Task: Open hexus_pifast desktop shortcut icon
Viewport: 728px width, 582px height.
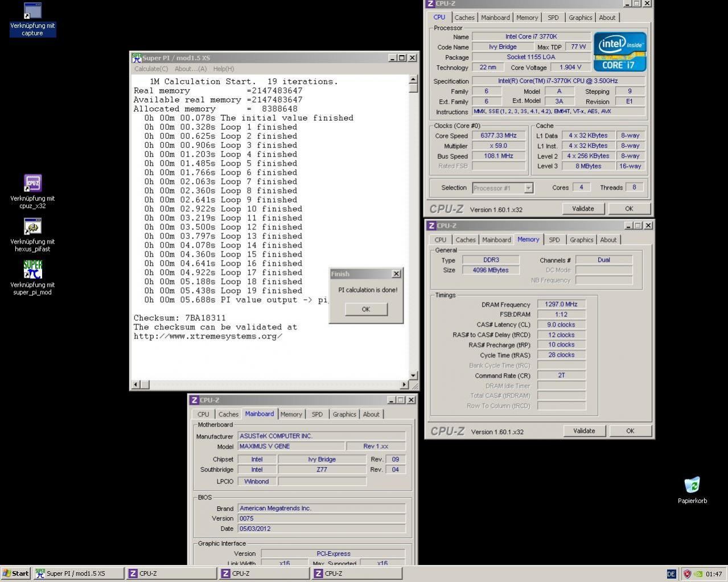Action: pos(32,235)
